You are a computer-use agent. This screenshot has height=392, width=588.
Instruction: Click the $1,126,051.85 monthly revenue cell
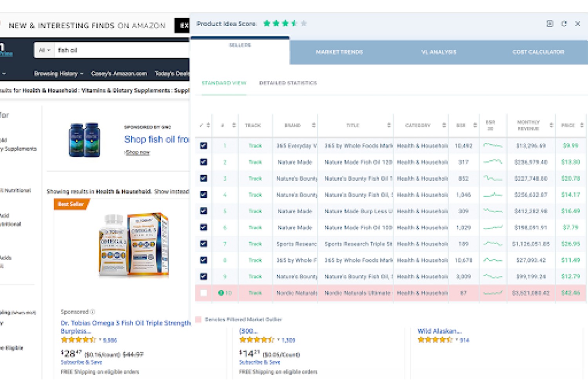click(x=531, y=244)
